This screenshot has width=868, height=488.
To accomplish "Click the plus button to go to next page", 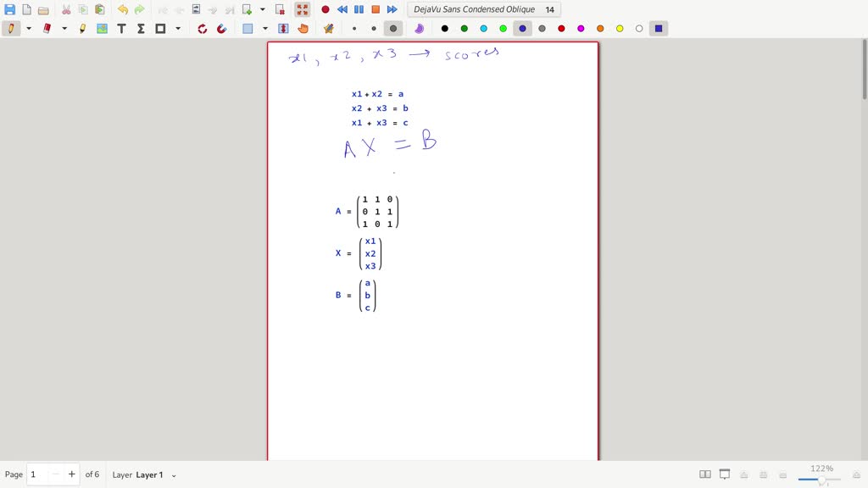I will [x=72, y=474].
